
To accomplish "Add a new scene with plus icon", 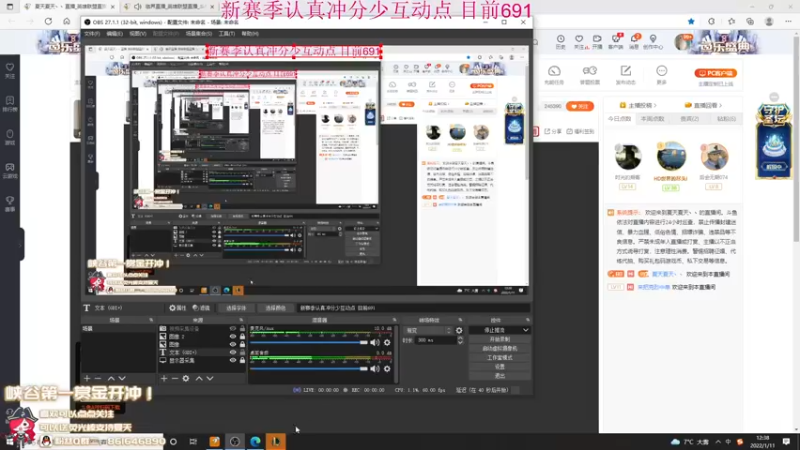I will pyautogui.click(x=87, y=379).
